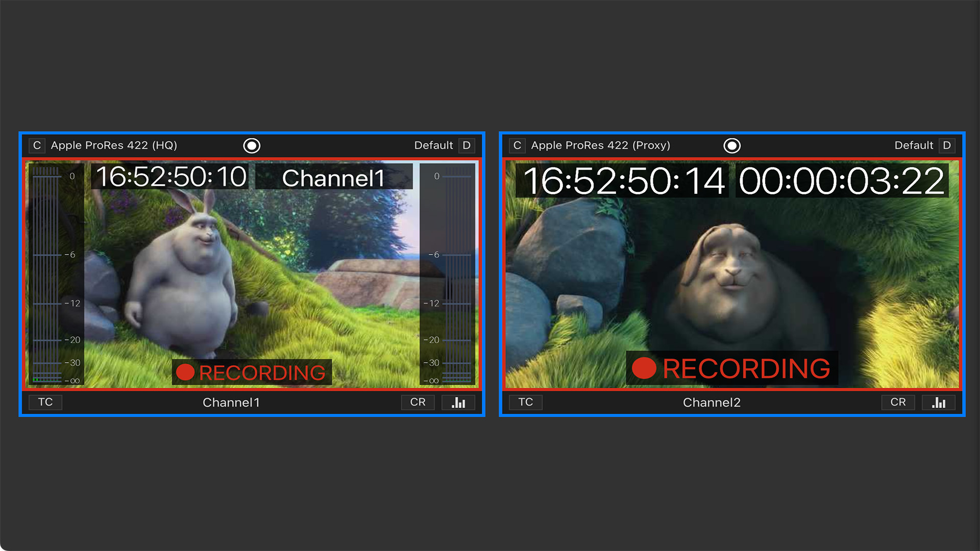
Task: Click the Channel1 name label below preview
Action: [x=231, y=403]
